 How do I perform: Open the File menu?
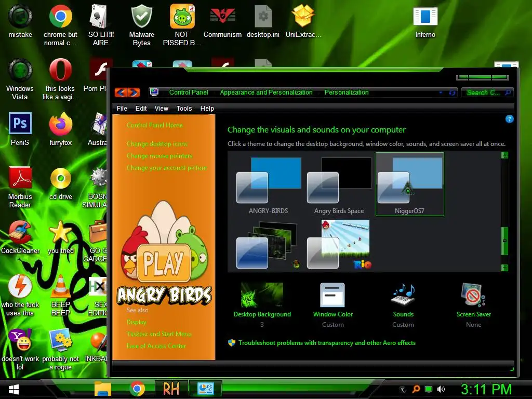pos(122,108)
